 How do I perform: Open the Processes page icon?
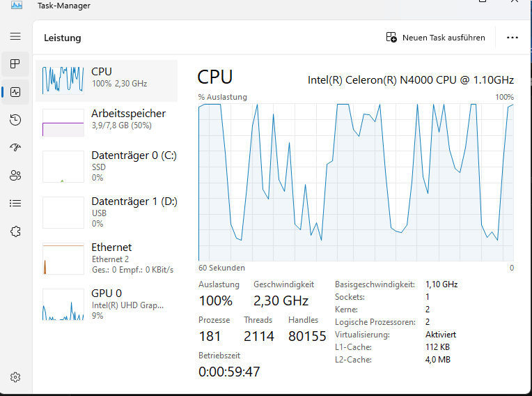click(x=15, y=64)
